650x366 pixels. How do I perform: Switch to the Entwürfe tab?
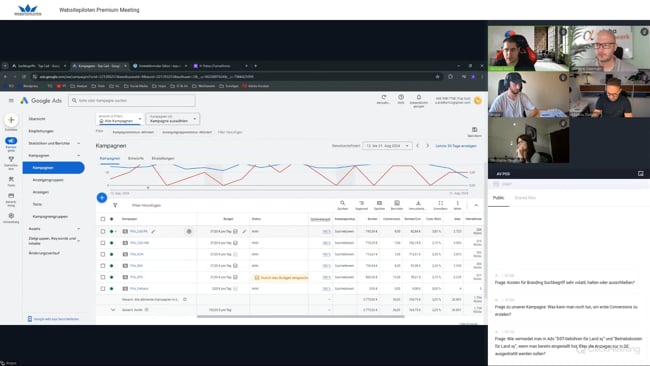tap(136, 158)
